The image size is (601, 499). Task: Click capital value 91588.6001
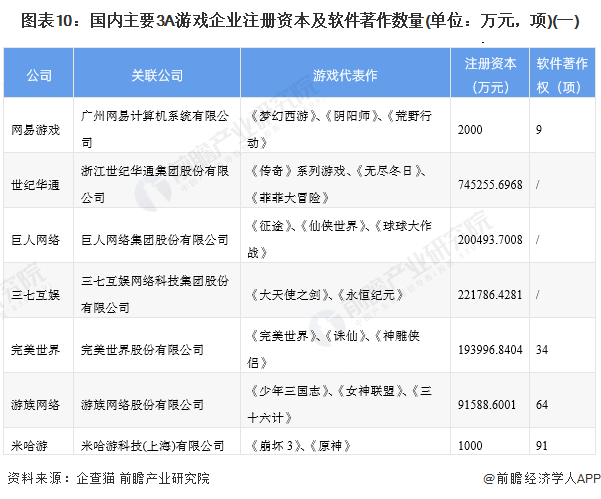pos(490,400)
